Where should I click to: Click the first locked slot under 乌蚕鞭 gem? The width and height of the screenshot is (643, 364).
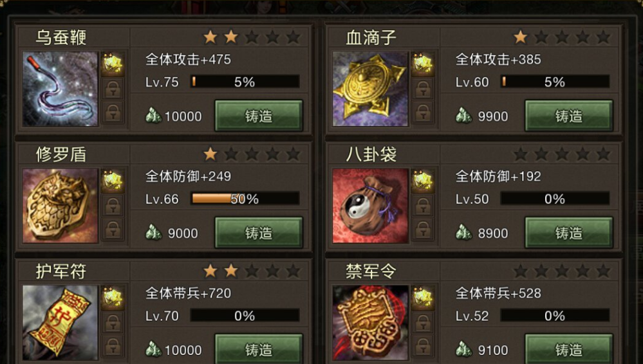[x=113, y=89]
